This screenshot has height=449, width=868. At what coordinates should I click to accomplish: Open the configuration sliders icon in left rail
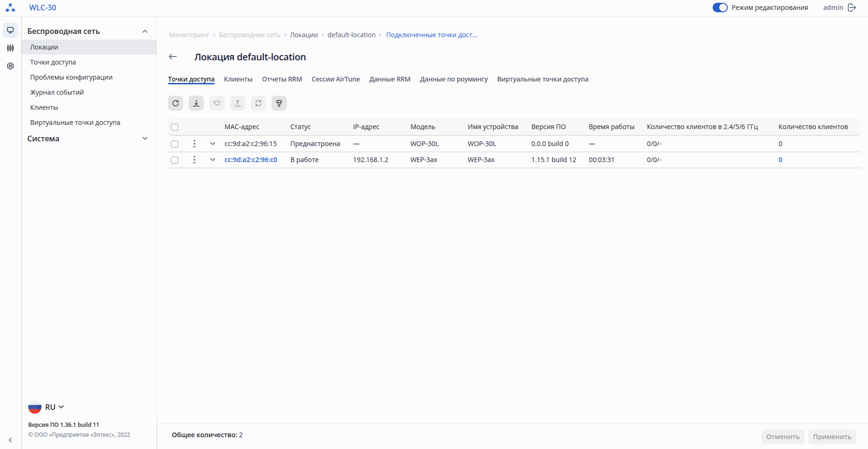(x=10, y=48)
